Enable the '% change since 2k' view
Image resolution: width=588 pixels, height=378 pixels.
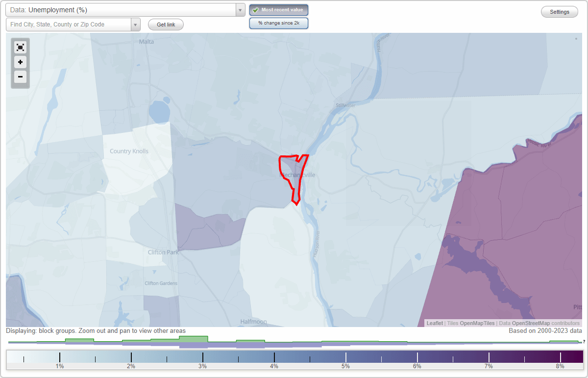pyautogui.click(x=279, y=23)
